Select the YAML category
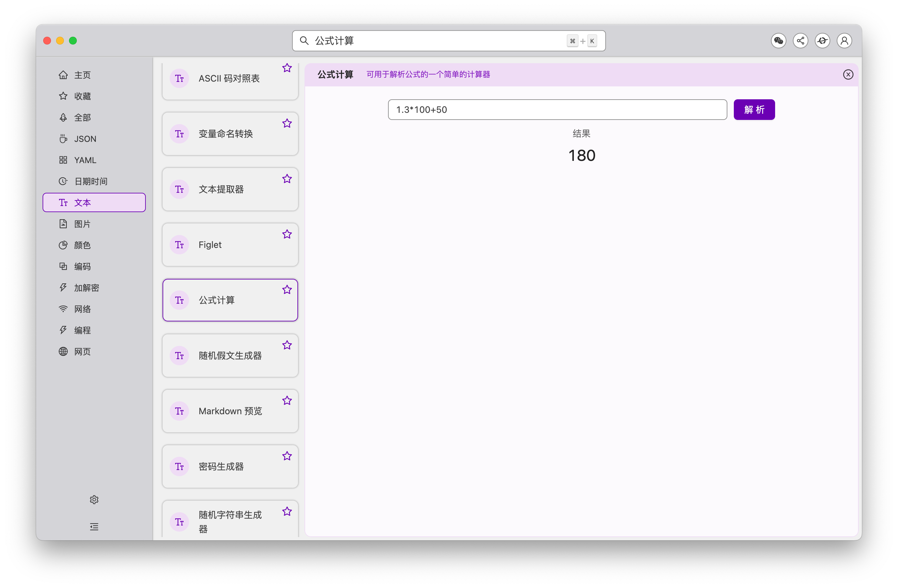Viewport: 898px width, 588px height. [x=94, y=160]
